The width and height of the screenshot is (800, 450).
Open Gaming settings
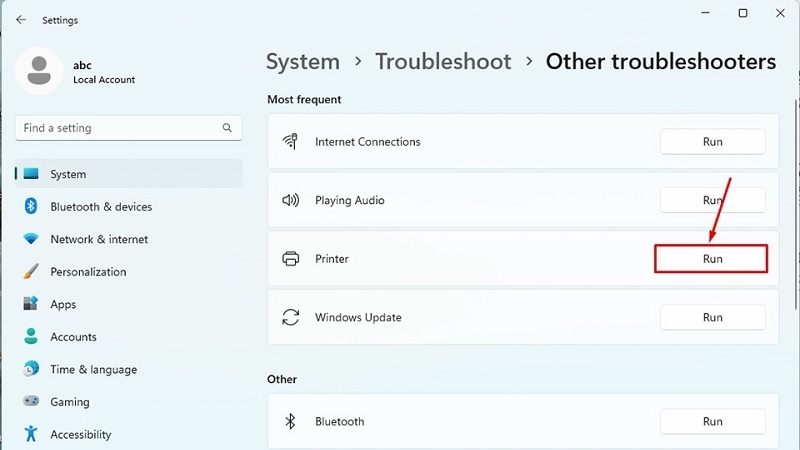(x=129, y=402)
